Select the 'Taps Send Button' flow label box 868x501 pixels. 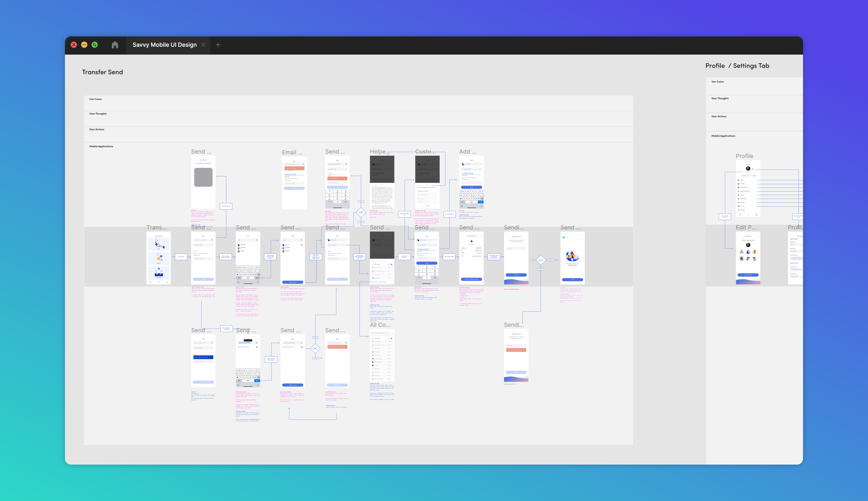449,257
